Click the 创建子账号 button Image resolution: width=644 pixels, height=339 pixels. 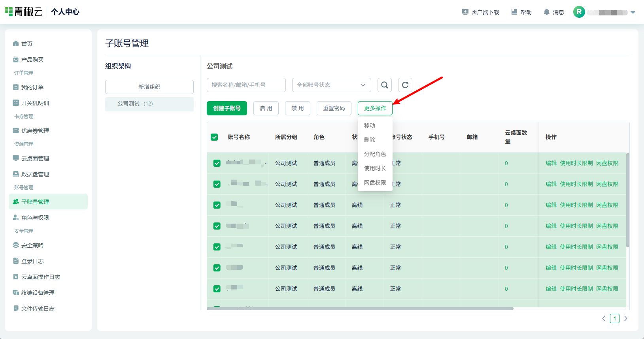[x=227, y=108]
